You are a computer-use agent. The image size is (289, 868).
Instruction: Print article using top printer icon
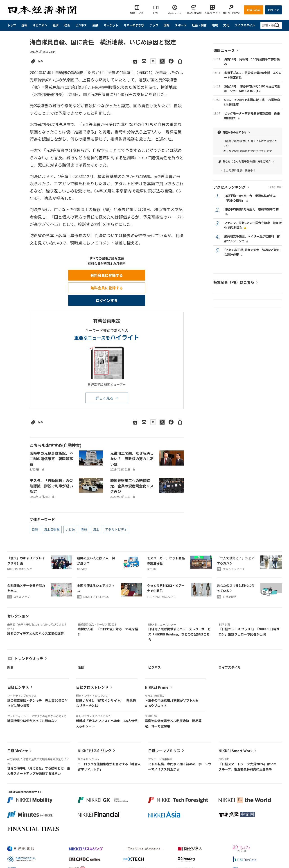pos(135,61)
